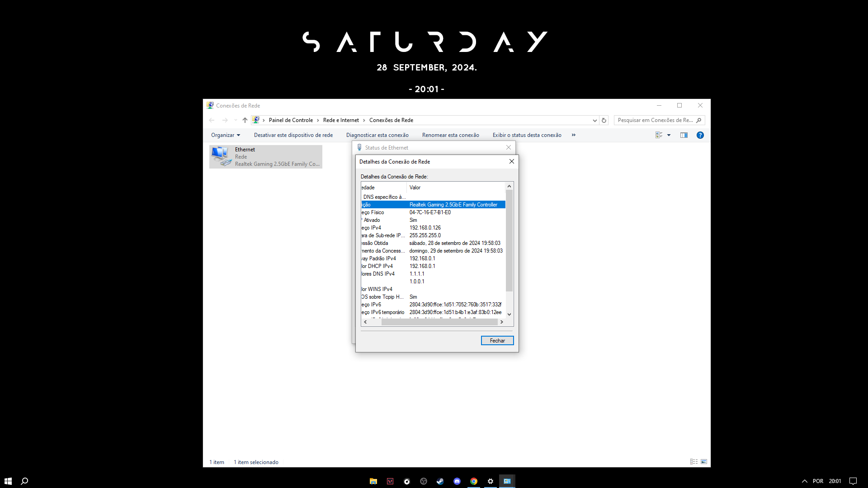
Task: Select Conexões de Rede breadcrumb
Action: tap(391, 120)
